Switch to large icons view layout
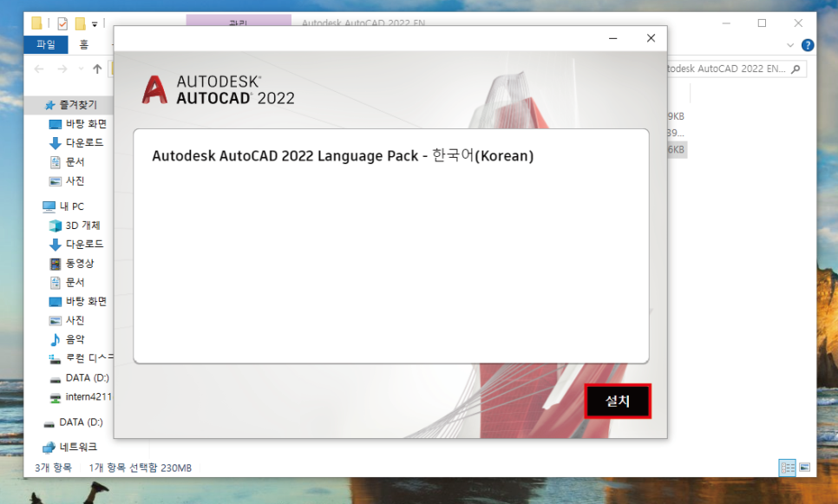The width and height of the screenshot is (838, 504). (805, 468)
